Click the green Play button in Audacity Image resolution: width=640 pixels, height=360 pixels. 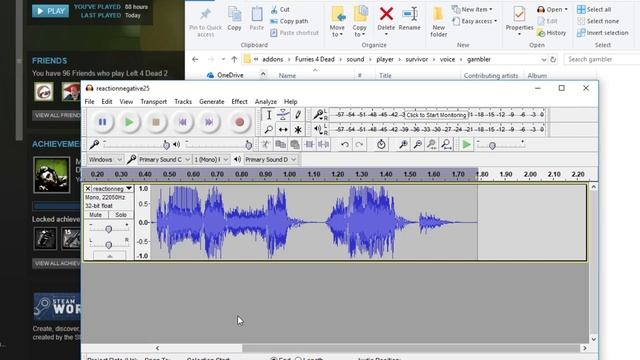pos(129,122)
